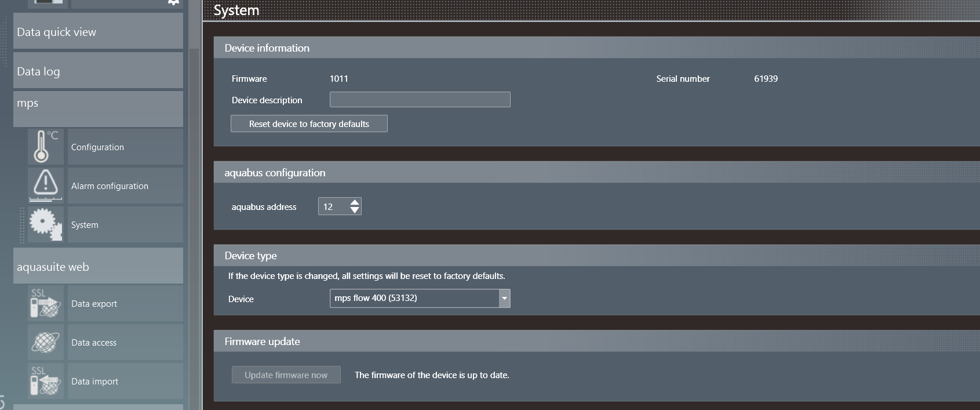The height and width of the screenshot is (410, 980).
Task: Click the System gears icon
Action: pos(45,224)
